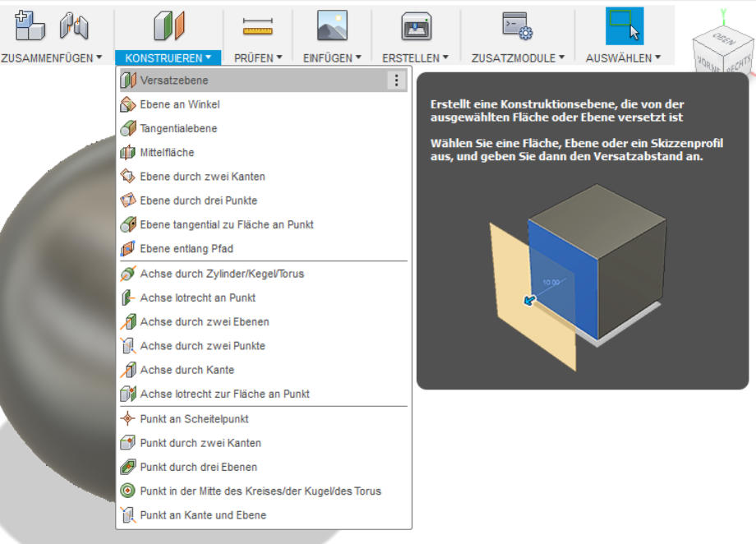The image size is (756, 544).
Task: Select Ebene durch zwei Kanten
Action: [263, 177]
